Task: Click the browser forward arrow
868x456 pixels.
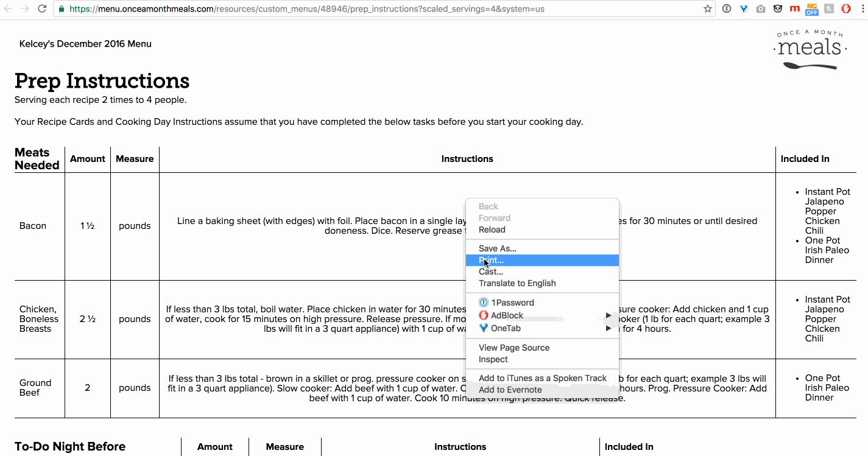Action: pos(25,9)
